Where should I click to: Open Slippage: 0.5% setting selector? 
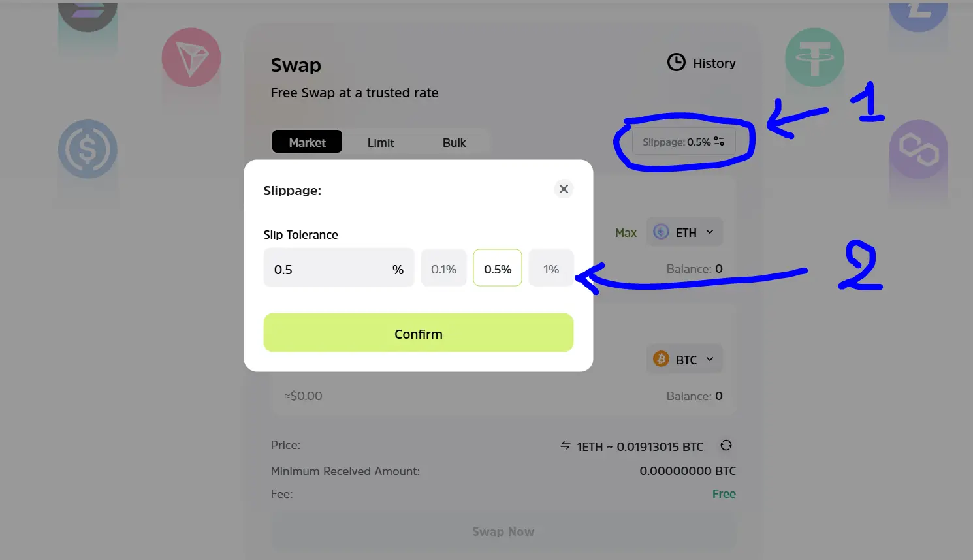point(684,142)
